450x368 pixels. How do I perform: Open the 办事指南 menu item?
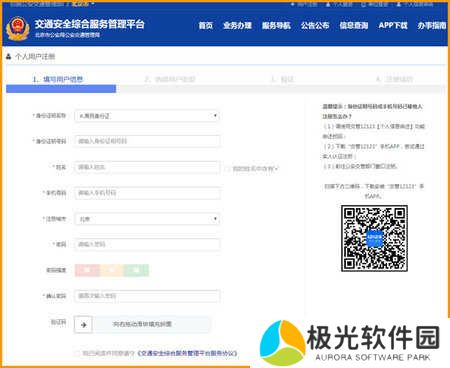[x=432, y=26]
